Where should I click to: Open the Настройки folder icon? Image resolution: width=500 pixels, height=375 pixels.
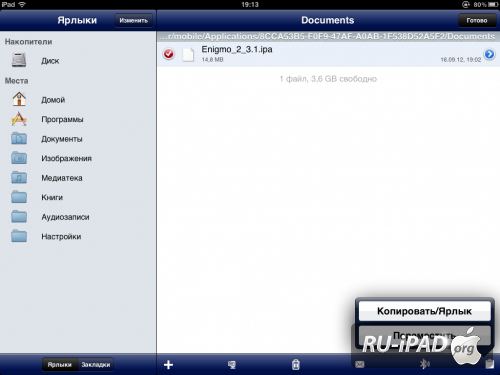pyautogui.click(x=19, y=236)
